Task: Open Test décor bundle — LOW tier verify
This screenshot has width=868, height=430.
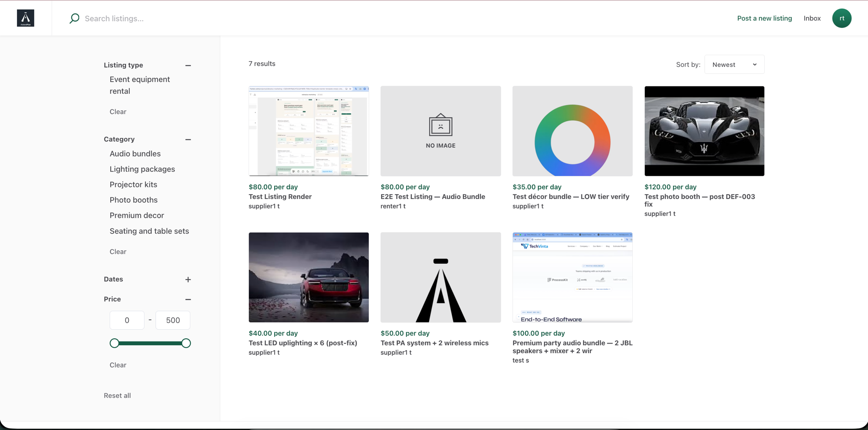Action: point(571,196)
